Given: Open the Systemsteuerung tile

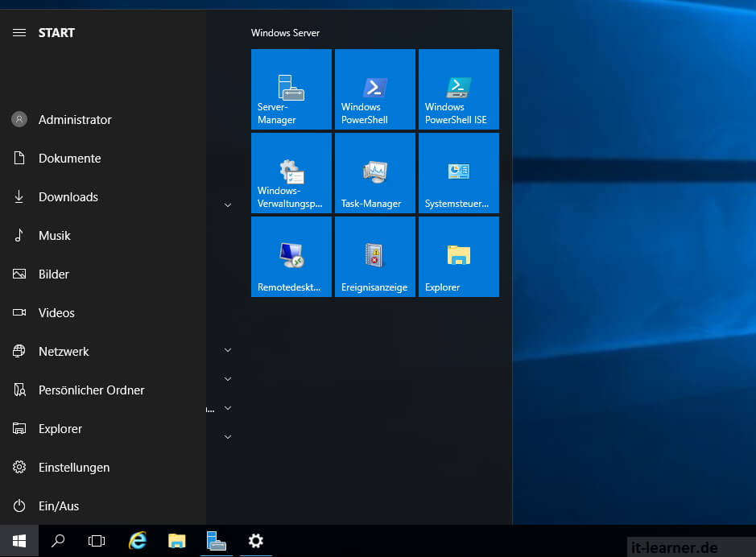Looking at the screenshot, I should pyautogui.click(x=459, y=173).
